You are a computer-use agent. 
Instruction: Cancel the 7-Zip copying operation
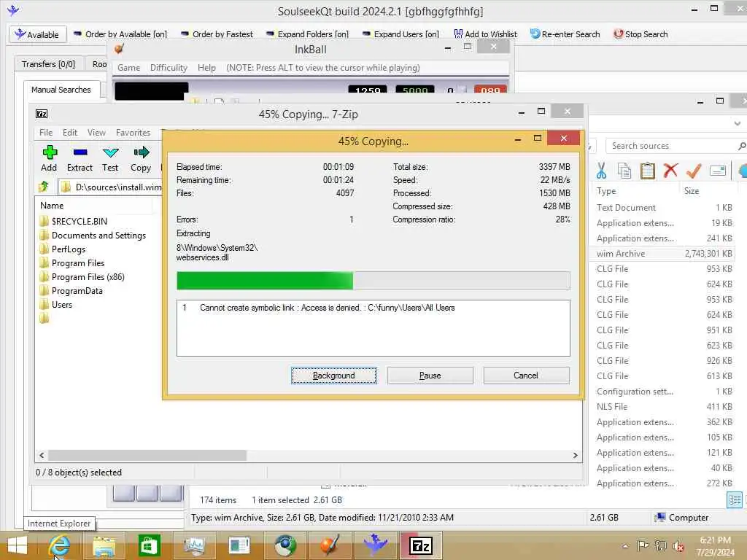(x=526, y=376)
